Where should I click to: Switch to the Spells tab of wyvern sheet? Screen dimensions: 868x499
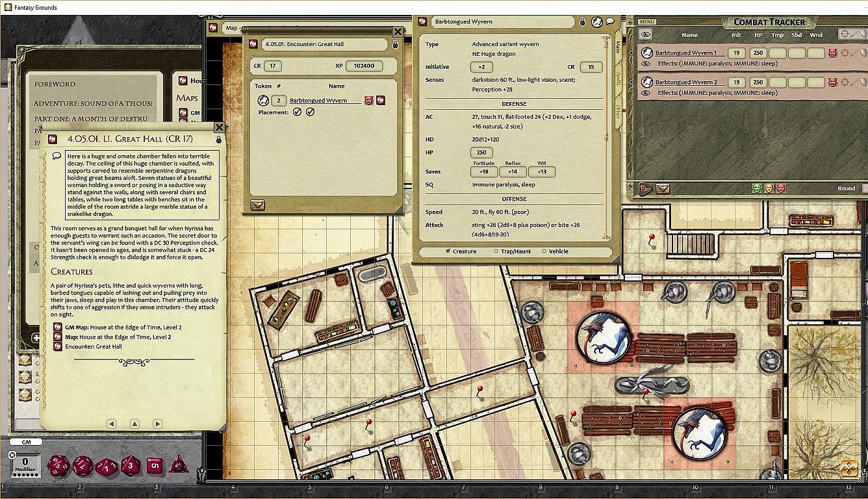click(618, 79)
